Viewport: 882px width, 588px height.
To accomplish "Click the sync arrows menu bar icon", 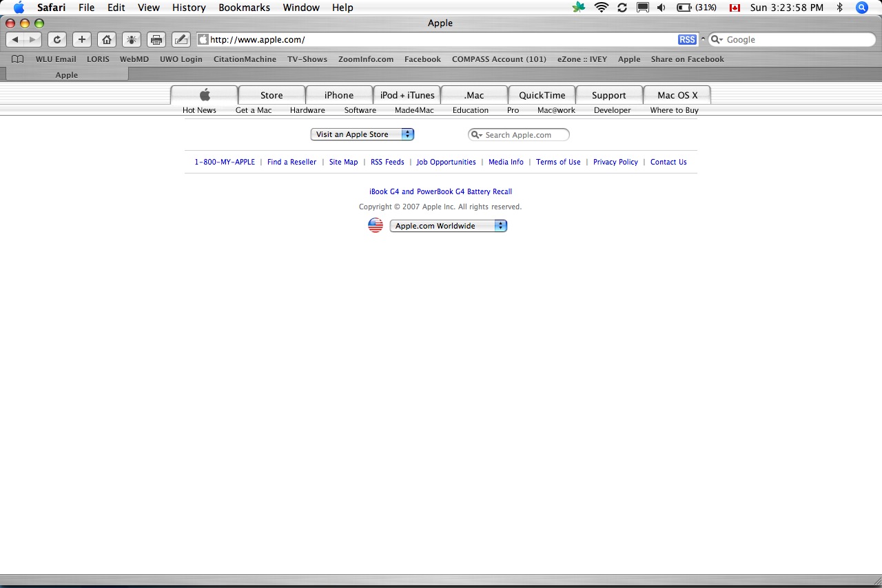I will pos(622,8).
